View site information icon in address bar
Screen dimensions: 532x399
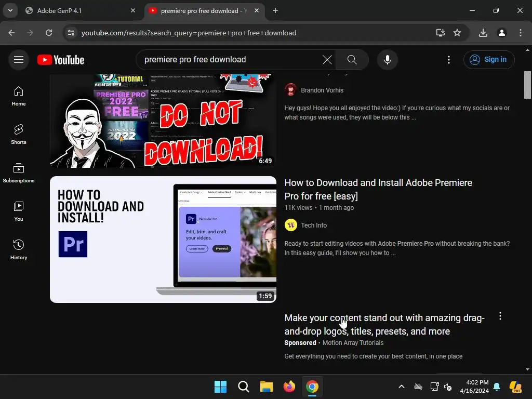tap(71, 33)
